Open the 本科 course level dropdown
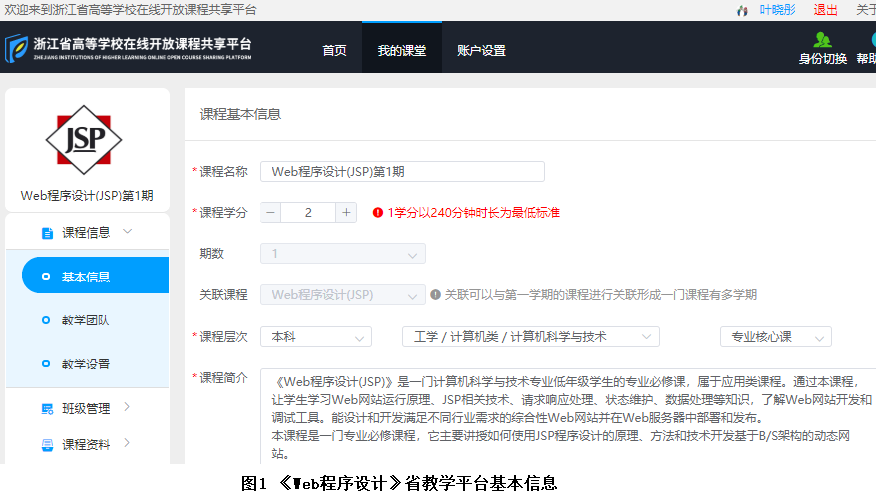Image resolution: width=876 pixels, height=496 pixels. 315,337
